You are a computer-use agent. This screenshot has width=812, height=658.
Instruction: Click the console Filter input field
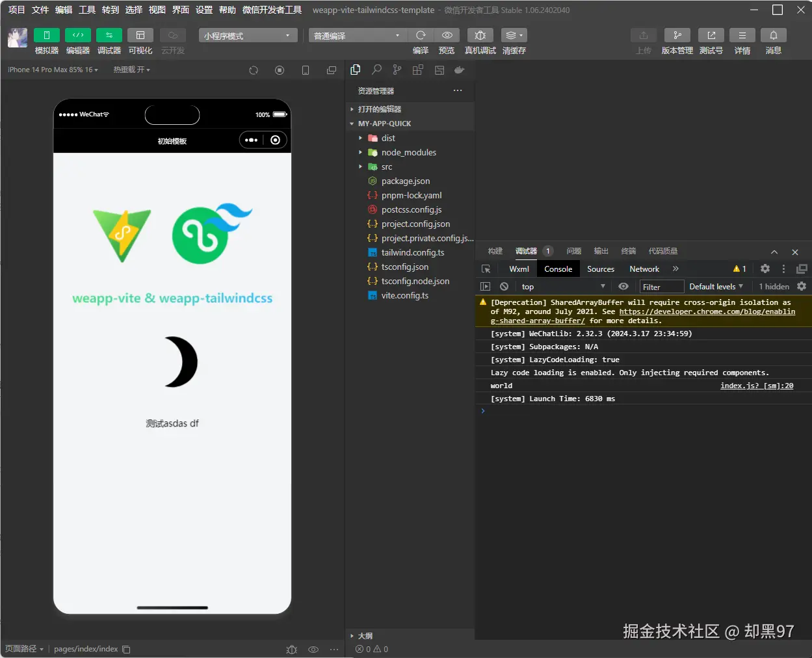pyautogui.click(x=662, y=287)
